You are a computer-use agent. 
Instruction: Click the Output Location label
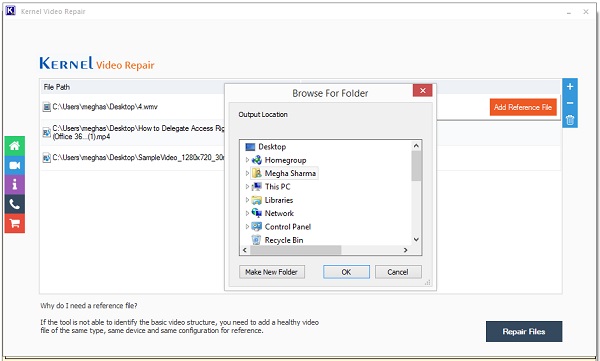click(263, 114)
